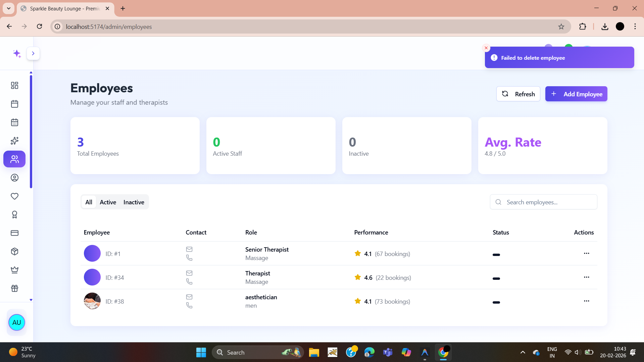Image resolution: width=644 pixels, height=362 pixels.
Task: Open the gift icon in sidebar
Action: click(14, 289)
